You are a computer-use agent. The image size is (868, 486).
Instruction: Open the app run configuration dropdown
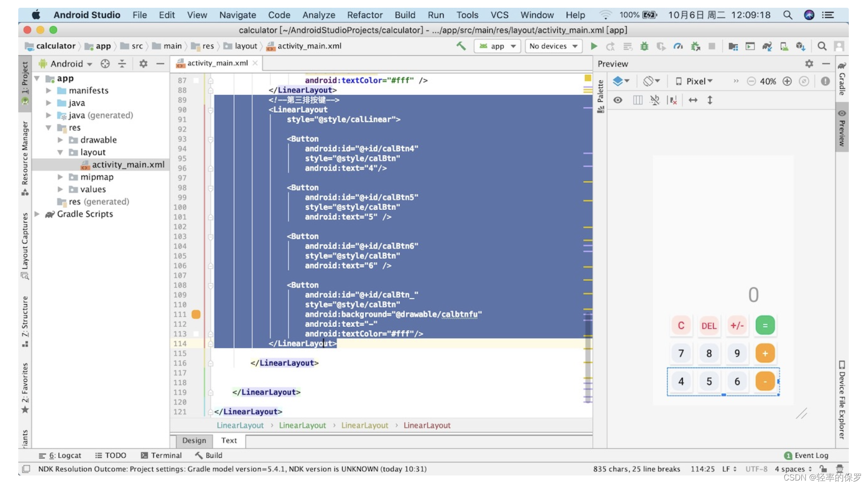click(497, 46)
